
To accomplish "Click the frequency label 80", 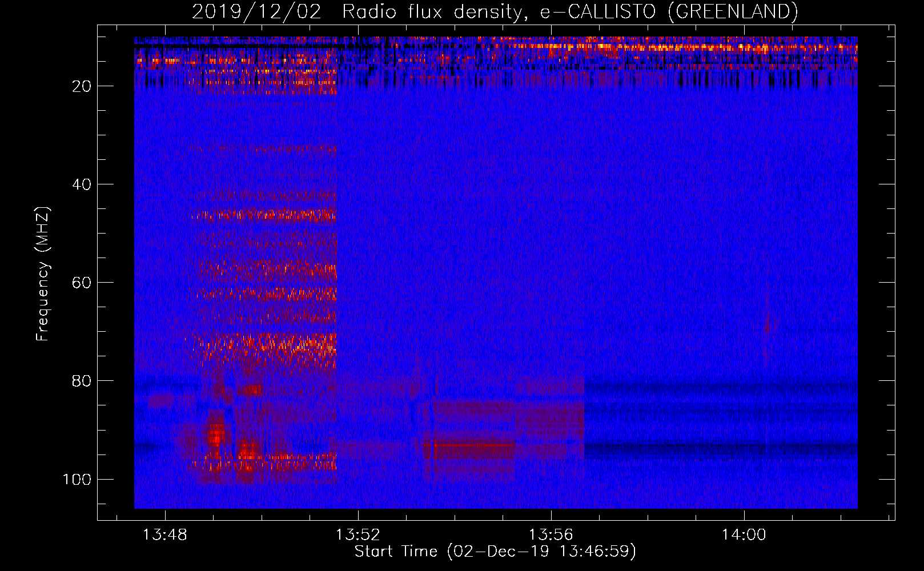I will pos(82,381).
